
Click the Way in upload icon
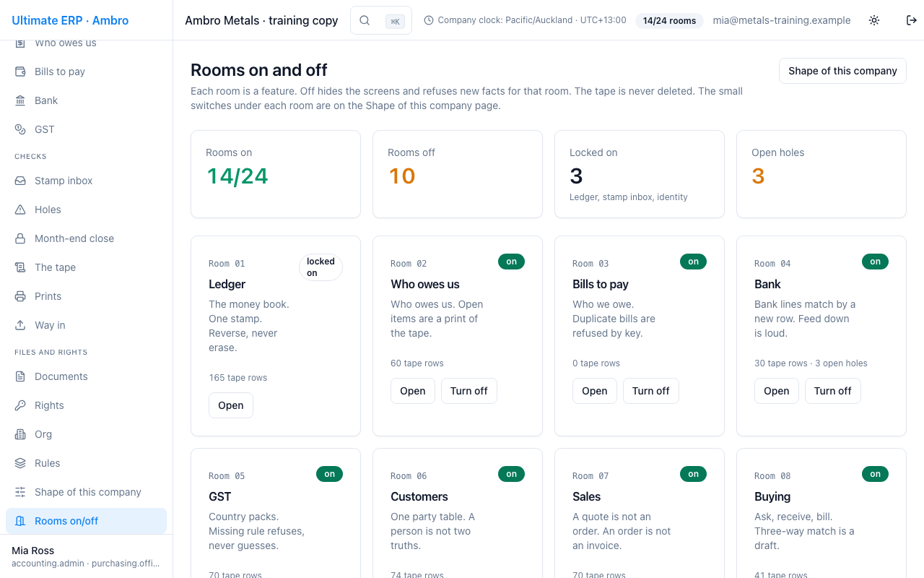(20, 325)
